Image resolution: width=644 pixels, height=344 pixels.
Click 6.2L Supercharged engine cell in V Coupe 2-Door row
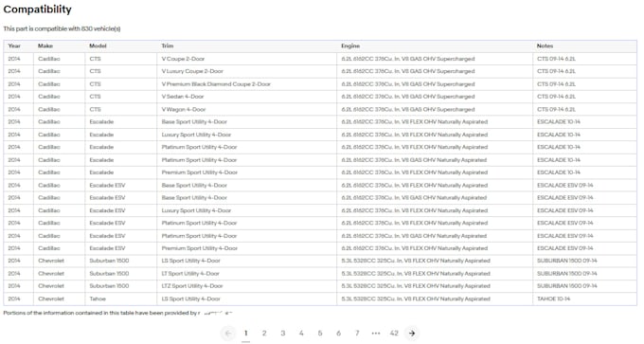(435, 59)
